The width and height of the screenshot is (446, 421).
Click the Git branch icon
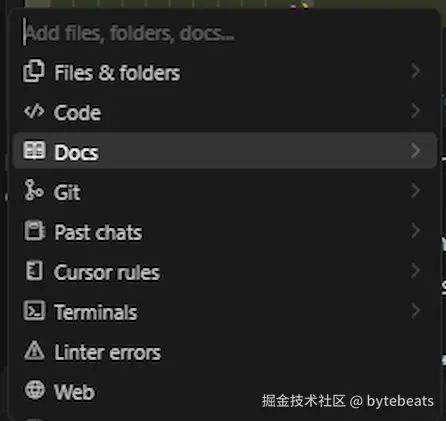point(34,190)
